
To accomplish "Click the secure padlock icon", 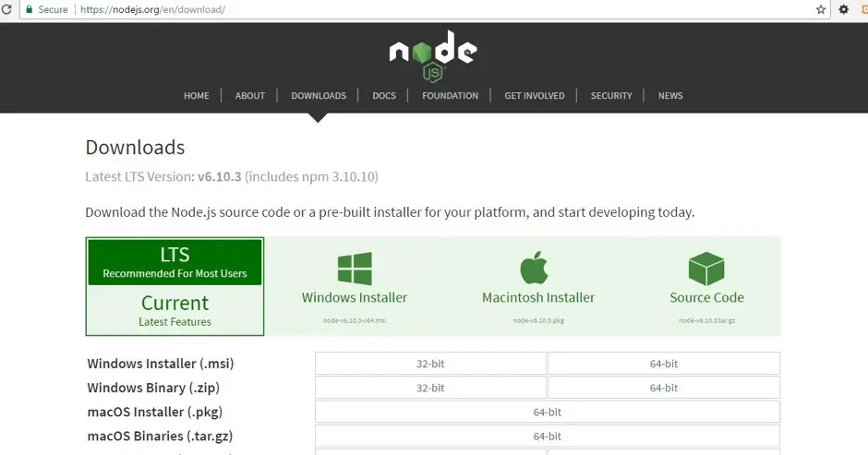I will coord(30,9).
